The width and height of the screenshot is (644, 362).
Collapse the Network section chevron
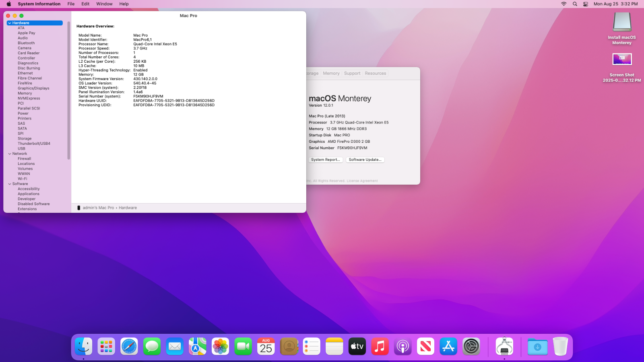click(10, 154)
